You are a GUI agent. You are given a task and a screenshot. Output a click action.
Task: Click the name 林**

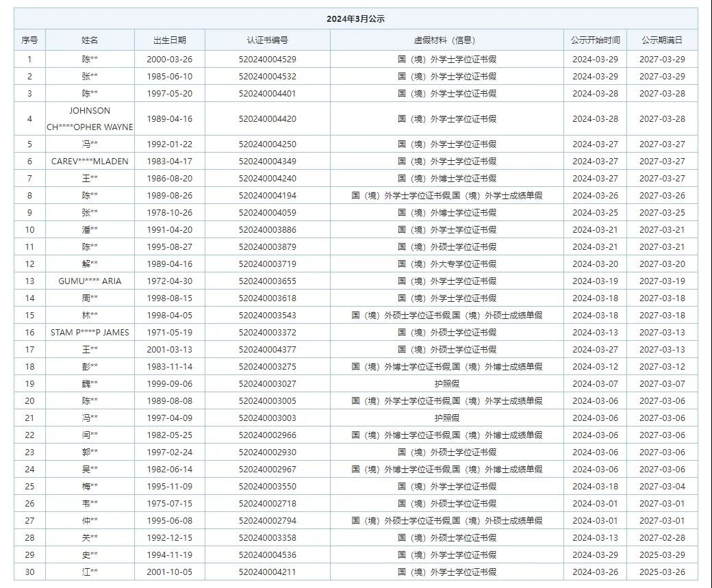click(x=90, y=315)
